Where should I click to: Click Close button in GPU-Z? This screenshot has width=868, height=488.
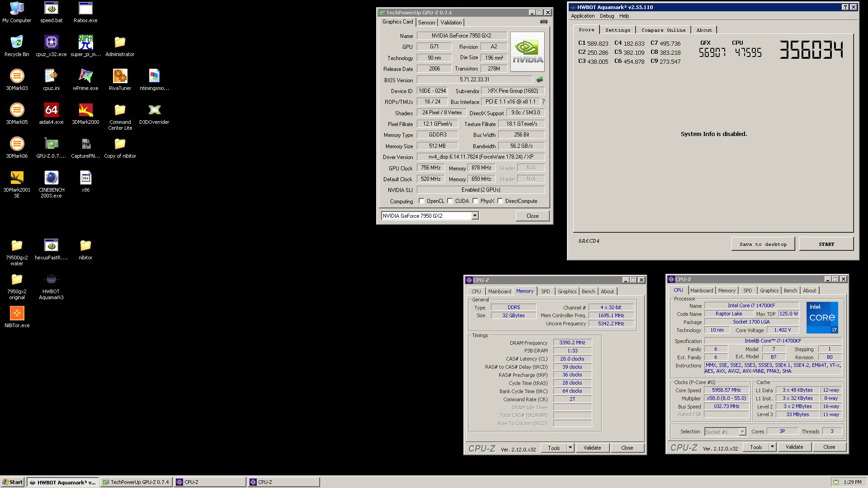(533, 216)
